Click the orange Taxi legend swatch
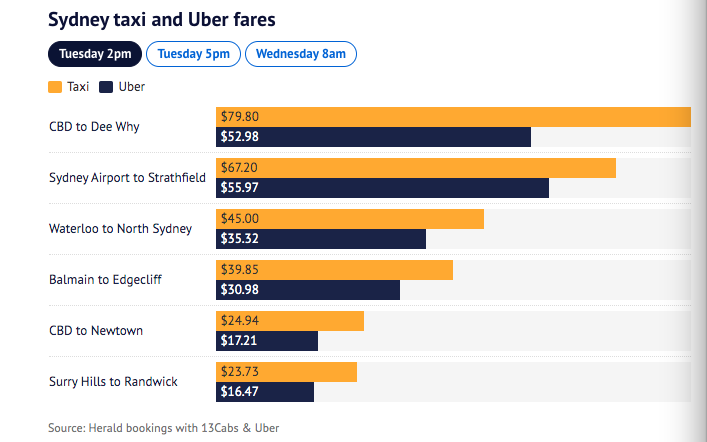 (56, 87)
